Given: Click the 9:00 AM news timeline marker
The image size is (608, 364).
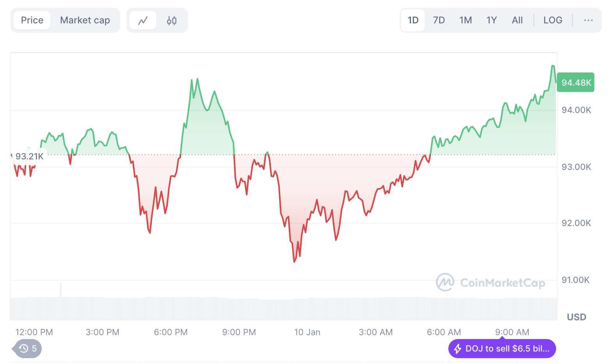Looking at the screenshot, I should point(503,338).
